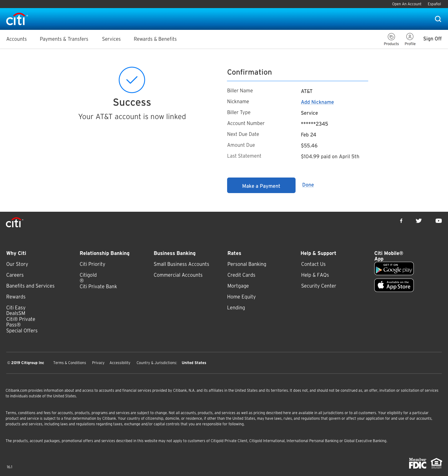Screen dimensions: 448x476
Task: Visit Citi's Facebook page icon
Action: tap(401, 221)
